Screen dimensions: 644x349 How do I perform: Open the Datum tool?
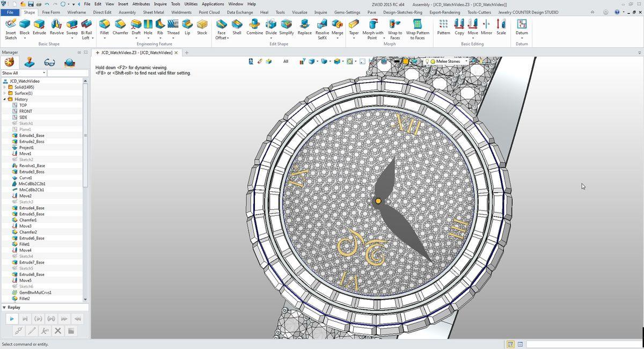coord(522,28)
